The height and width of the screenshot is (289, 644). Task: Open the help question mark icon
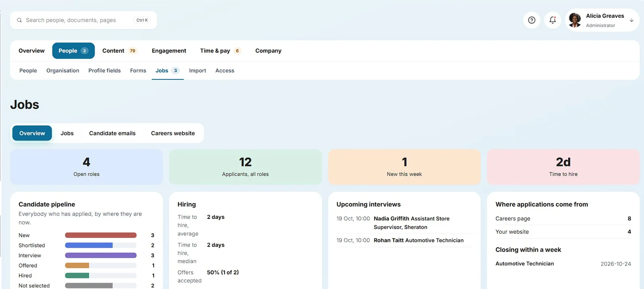(532, 20)
